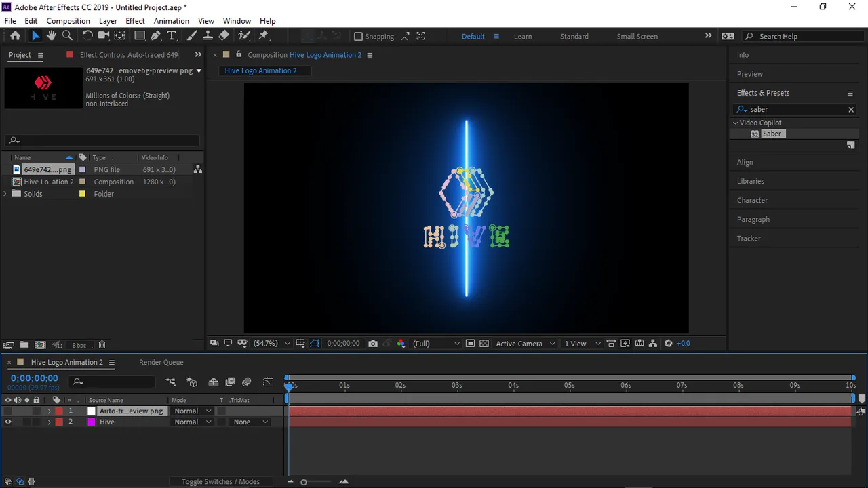Click the Graph Editor icon
This screenshot has width=868, height=488.
point(269,382)
